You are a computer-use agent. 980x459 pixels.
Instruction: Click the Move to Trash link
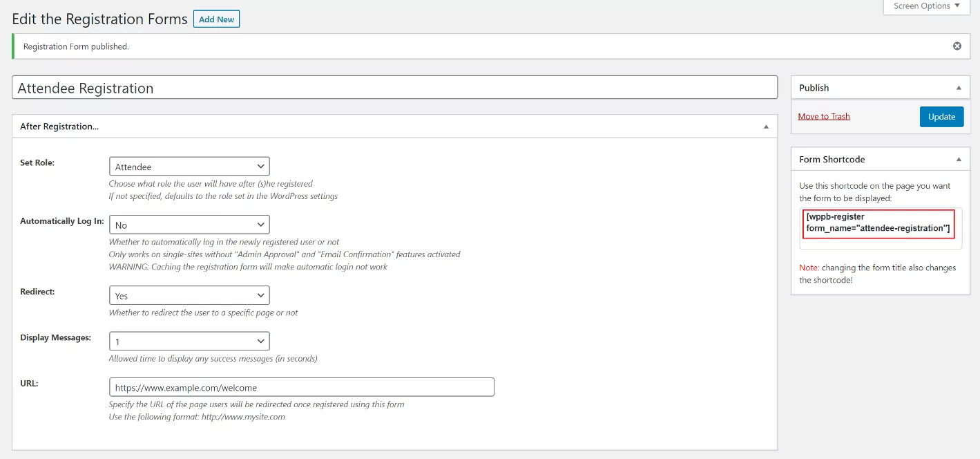[824, 116]
